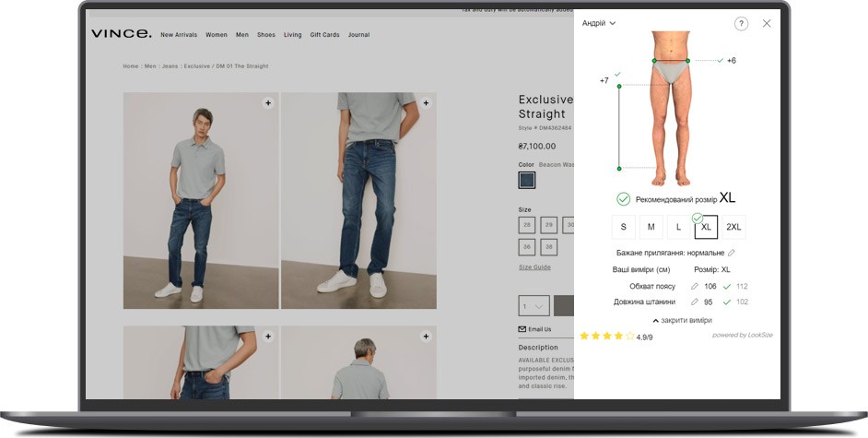
Task: Choose size 2XL option
Action: click(x=733, y=227)
